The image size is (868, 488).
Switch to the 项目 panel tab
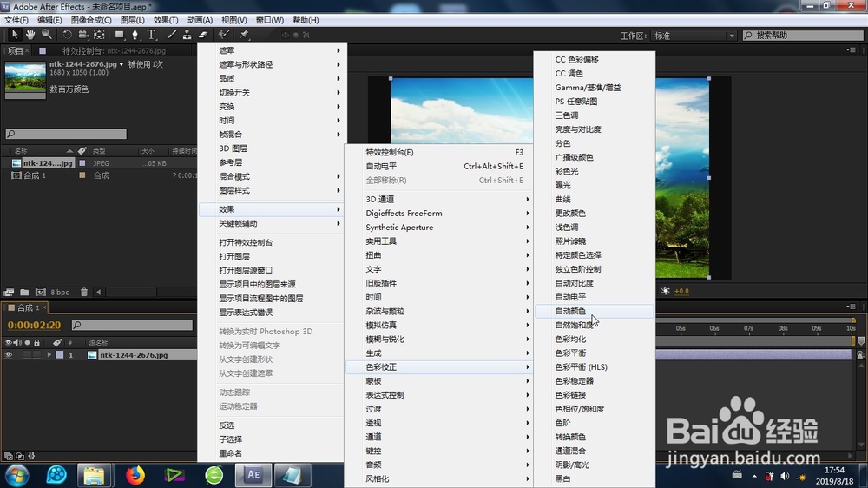[15, 50]
